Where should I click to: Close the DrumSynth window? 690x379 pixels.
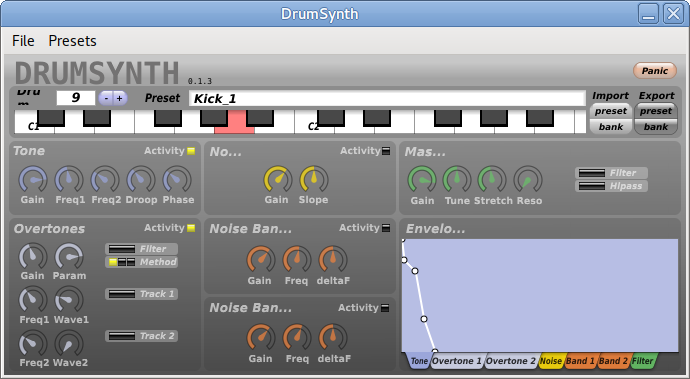pos(673,14)
